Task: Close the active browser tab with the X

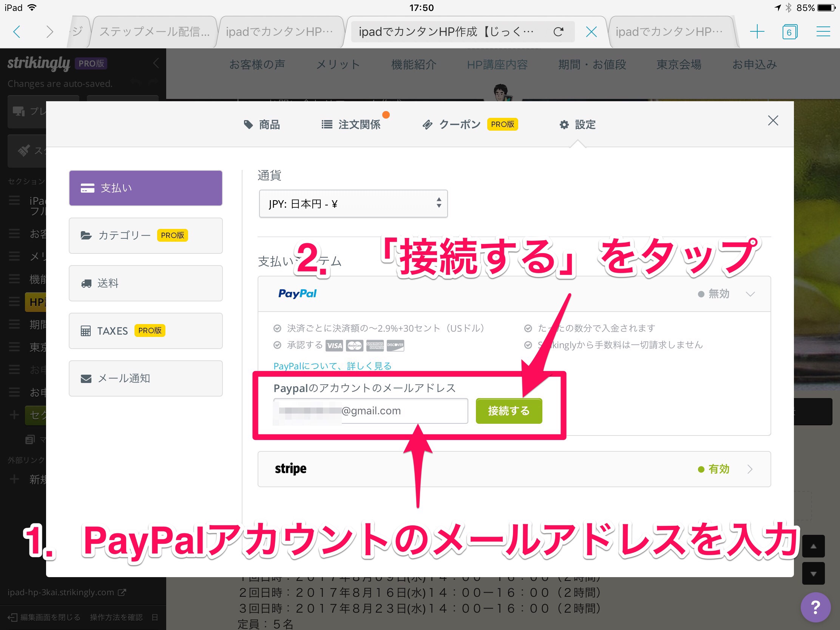Action: [591, 31]
